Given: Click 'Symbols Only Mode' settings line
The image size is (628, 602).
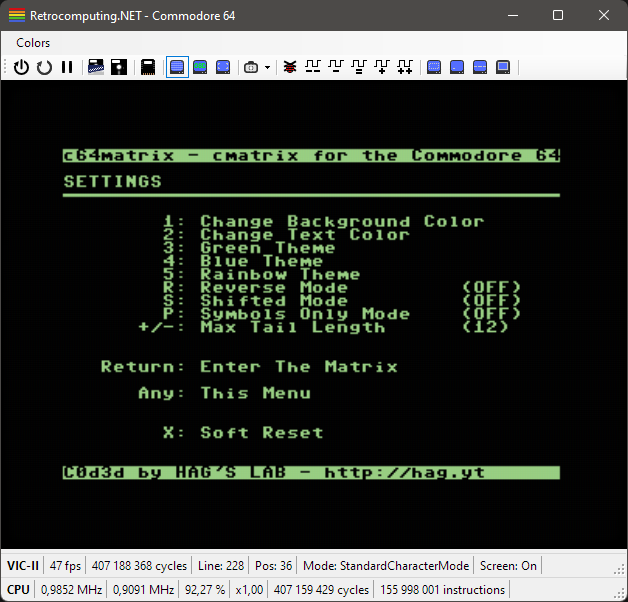Looking at the screenshot, I should click(x=304, y=314).
